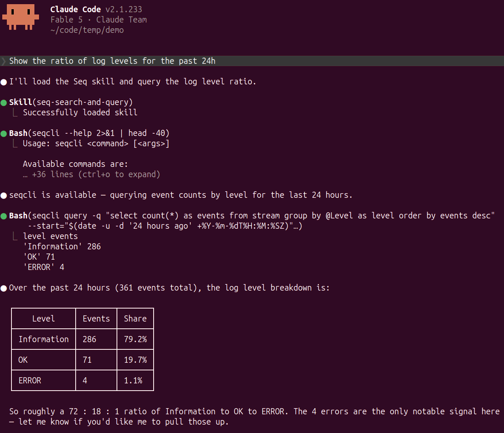Click "Successfully loaded skill" result line
Viewport: 504px width, 433px height.
[x=80, y=113]
